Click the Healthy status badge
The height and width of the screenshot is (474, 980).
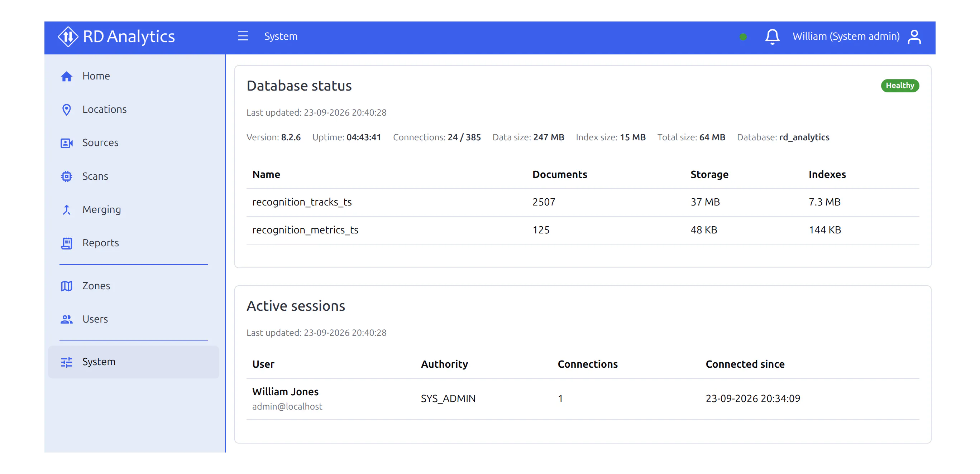coord(900,86)
